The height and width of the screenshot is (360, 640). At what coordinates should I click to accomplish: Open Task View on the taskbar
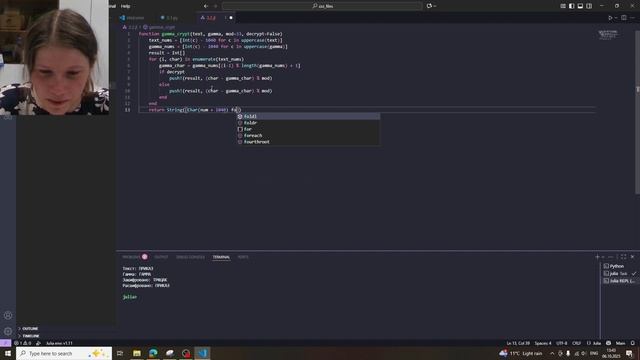coord(120,353)
